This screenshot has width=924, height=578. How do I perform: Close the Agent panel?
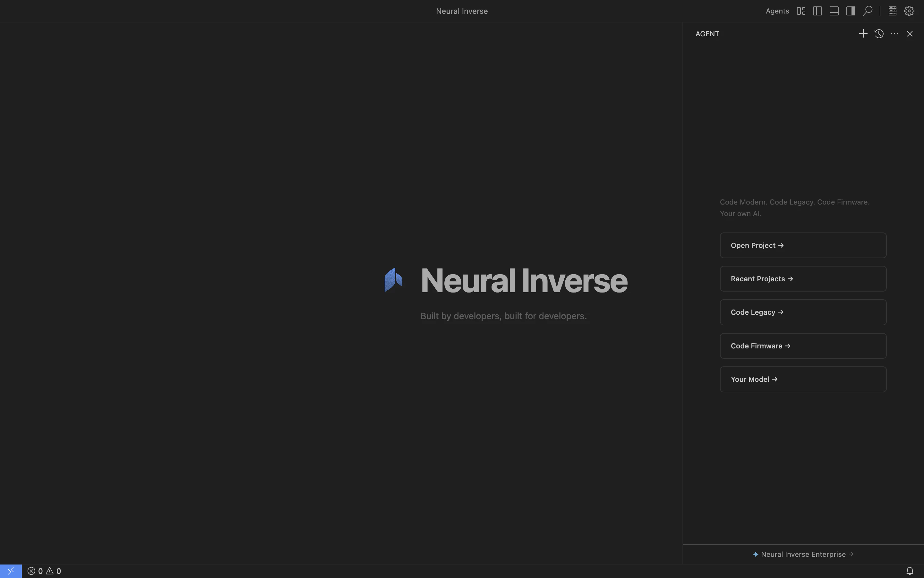pos(910,34)
